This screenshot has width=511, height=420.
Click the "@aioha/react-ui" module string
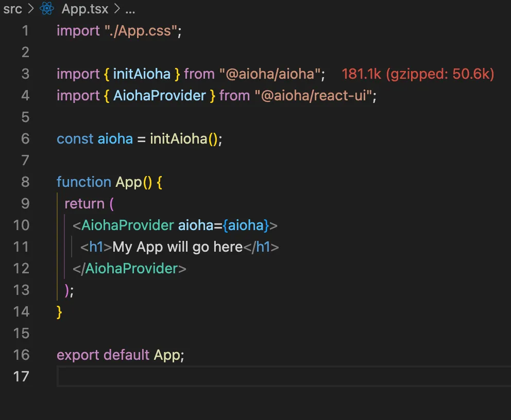pyautogui.click(x=313, y=96)
